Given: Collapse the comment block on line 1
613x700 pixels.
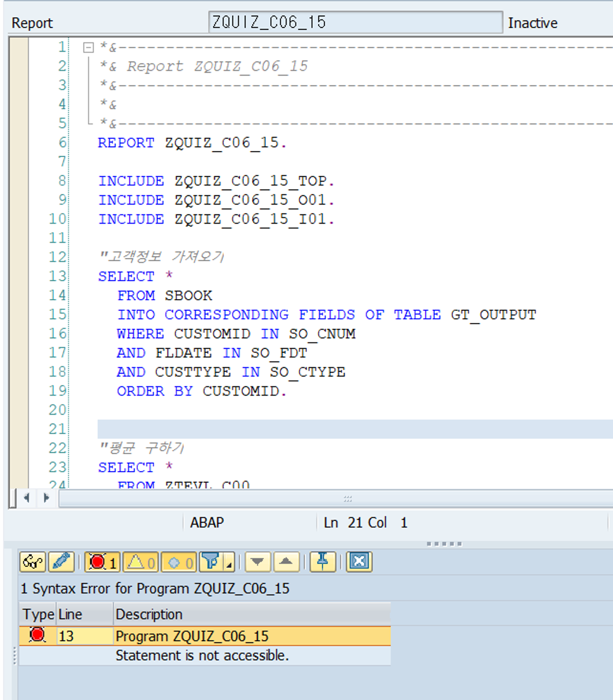Looking at the screenshot, I should 88,47.
